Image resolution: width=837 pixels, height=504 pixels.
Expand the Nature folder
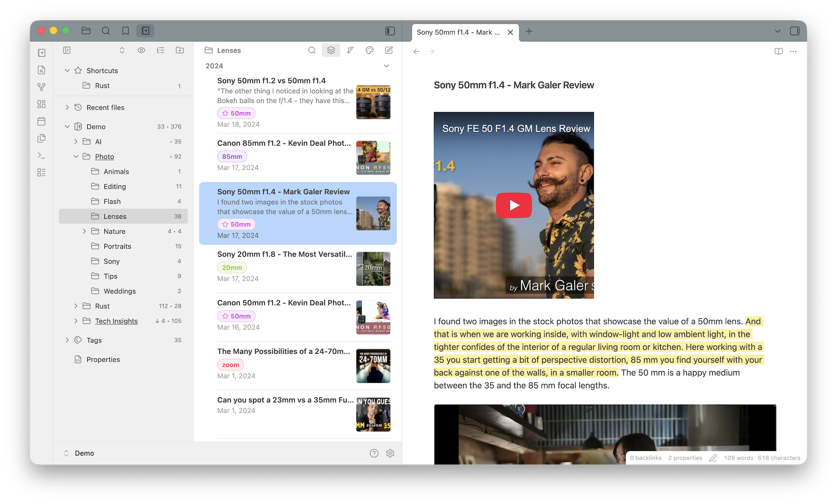tap(85, 232)
